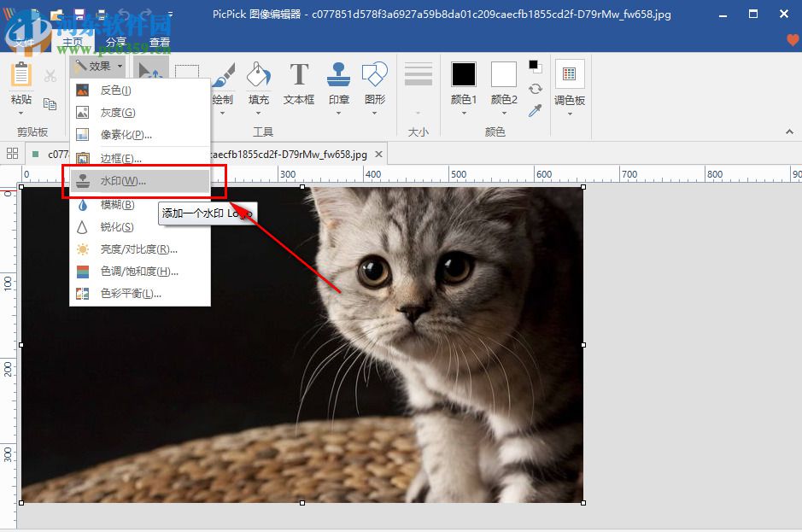Click the Open folder icon in title bar
Viewport: 802px width, 532px height.
56,14
